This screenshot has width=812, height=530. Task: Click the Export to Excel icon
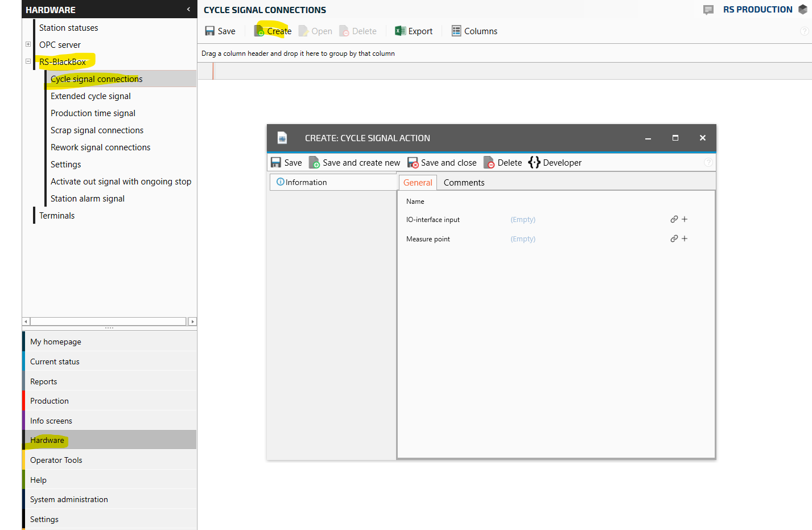click(x=400, y=31)
